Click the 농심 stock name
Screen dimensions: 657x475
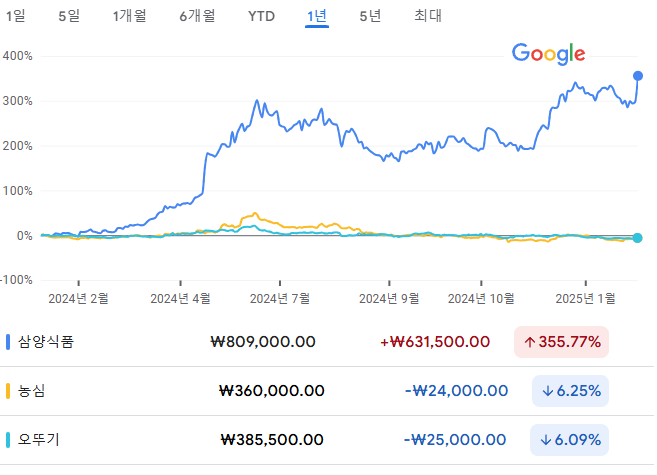[31, 391]
